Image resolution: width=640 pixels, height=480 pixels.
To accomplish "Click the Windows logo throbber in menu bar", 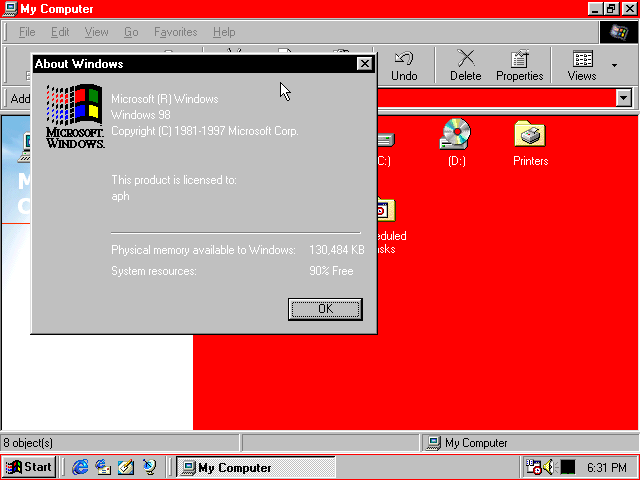I will point(618,32).
